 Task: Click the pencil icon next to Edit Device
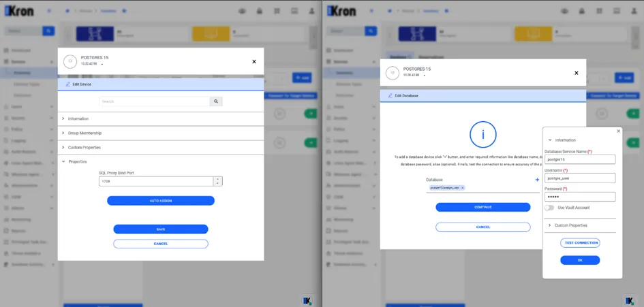pyautogui.click(x=68, y=84)
